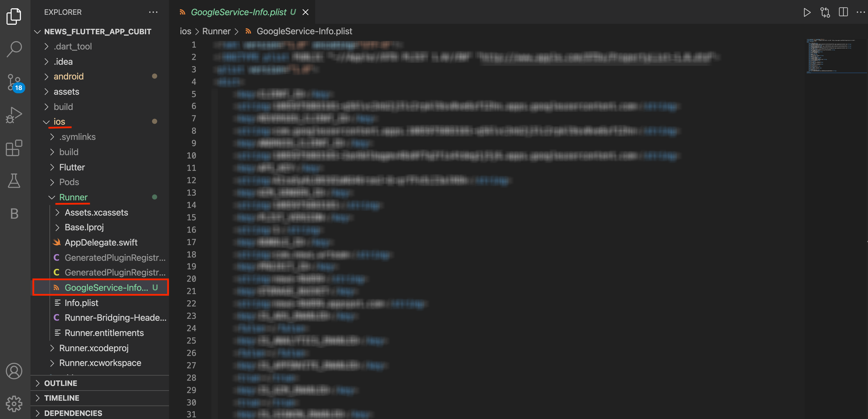The image size is (868, 419).
Task: Open the Search view in activity bar
Action: pyautogui.click(x=14, y=49)
